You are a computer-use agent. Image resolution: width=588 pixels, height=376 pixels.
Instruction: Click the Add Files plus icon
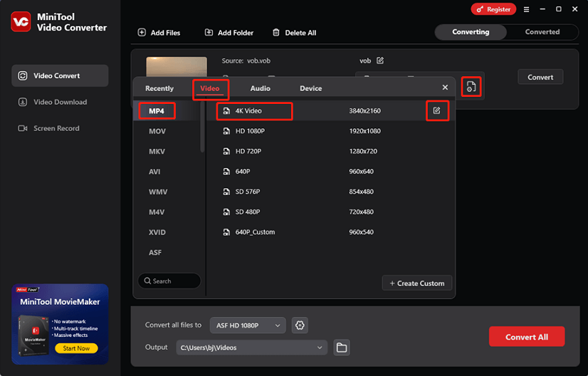tap(142, 32)
